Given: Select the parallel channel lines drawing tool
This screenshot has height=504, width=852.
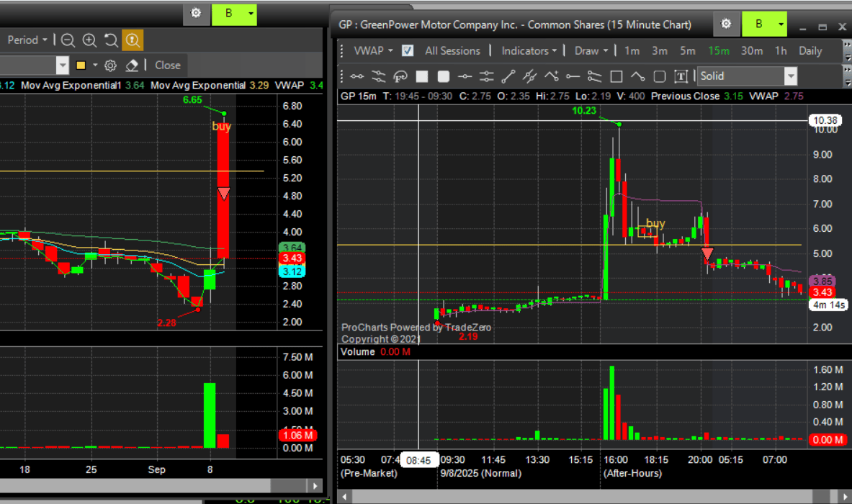Looking at the screenshot, I should [378, 76].
